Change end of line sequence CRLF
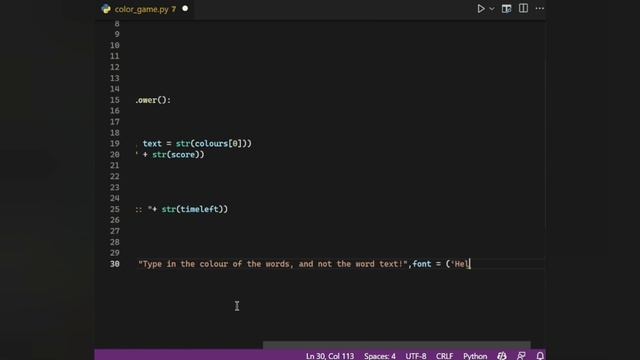Image resolution: width=640 pixels, height=360 pixels. coord(444,356)
